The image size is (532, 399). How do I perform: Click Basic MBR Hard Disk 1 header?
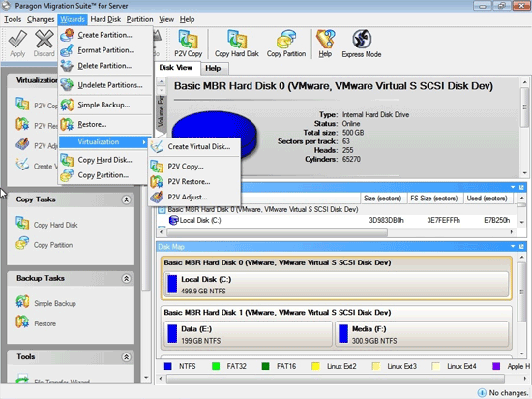coord(278,313)
